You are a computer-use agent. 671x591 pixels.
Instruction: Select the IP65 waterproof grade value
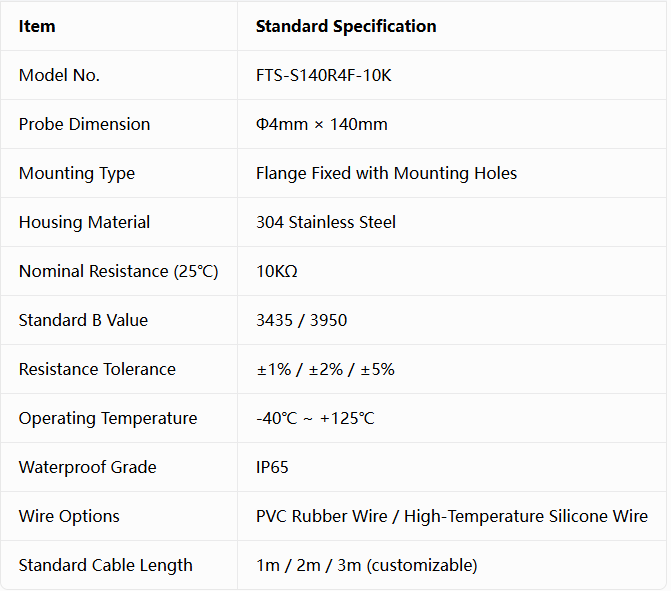[x=272, y=468]
